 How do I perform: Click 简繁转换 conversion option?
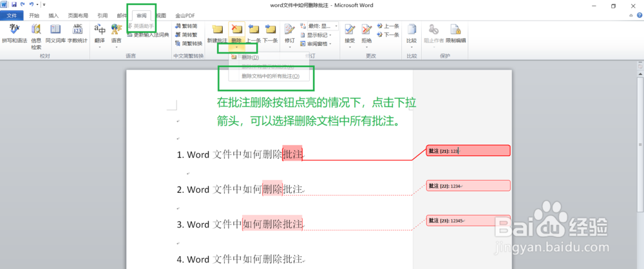click(189, 43)
